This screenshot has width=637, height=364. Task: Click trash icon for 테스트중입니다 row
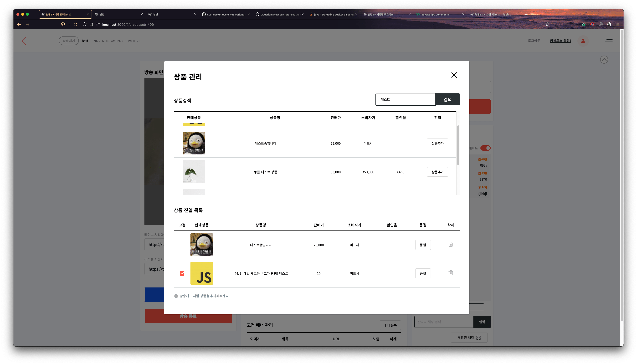pos(450,244)
